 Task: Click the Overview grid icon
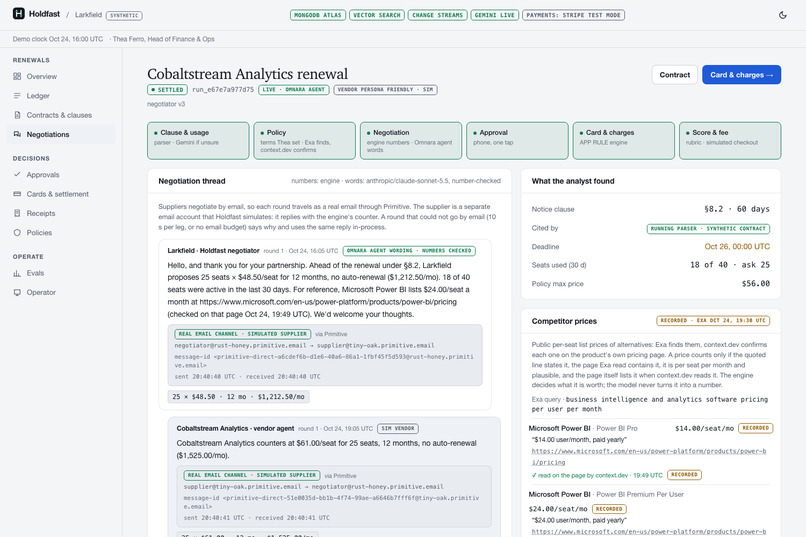click(x=17, y=77)
